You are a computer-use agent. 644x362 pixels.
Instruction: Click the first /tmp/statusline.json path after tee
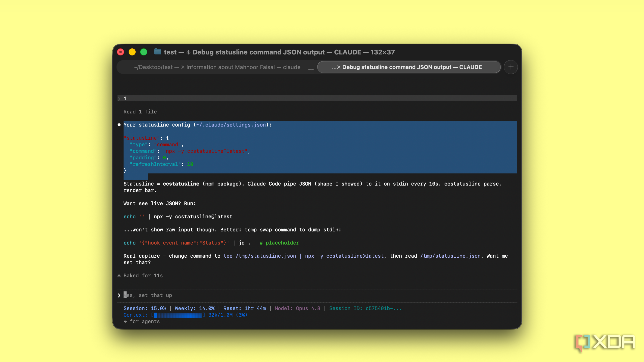tap(266, 256)
